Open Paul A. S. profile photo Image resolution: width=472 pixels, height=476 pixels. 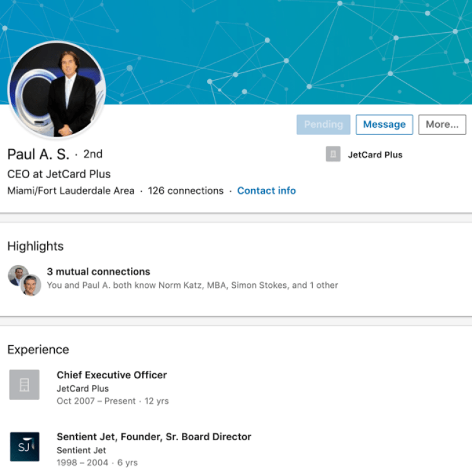tap(57, 89)
